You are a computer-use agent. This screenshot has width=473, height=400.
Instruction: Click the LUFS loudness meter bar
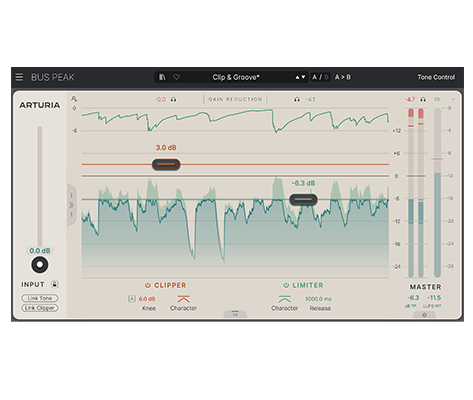click(437, 192)
